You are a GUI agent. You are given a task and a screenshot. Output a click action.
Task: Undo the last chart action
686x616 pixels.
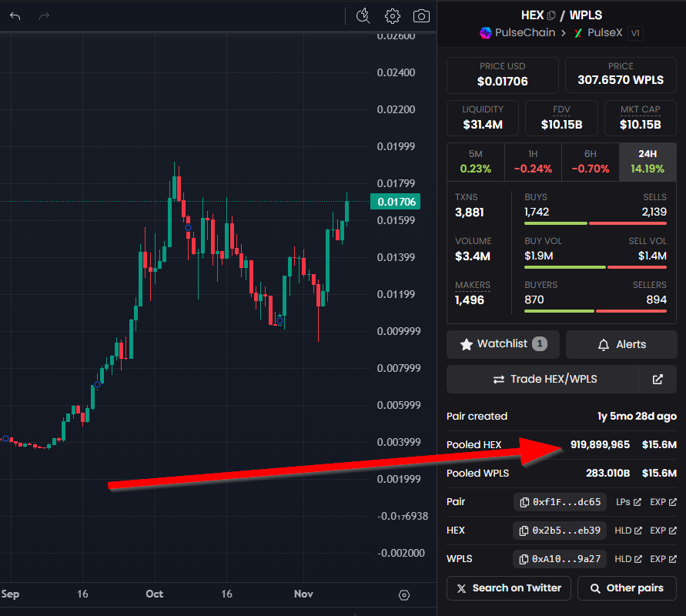pyautogui.click(x=15, y=17)
